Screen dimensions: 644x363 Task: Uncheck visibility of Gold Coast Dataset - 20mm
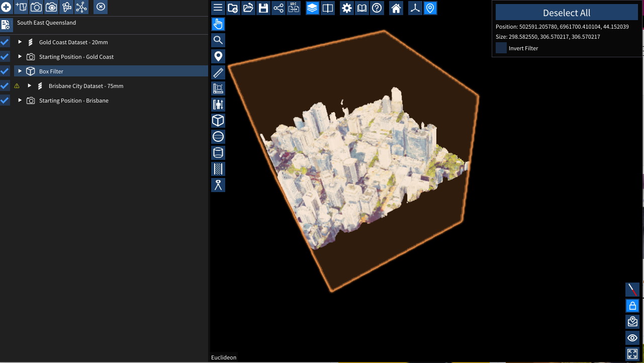click(x=5, y=42)
